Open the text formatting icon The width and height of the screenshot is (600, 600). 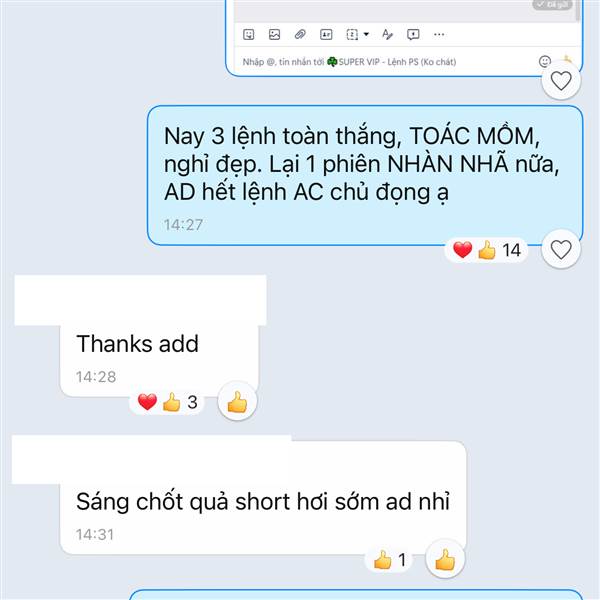click(387, 34)
